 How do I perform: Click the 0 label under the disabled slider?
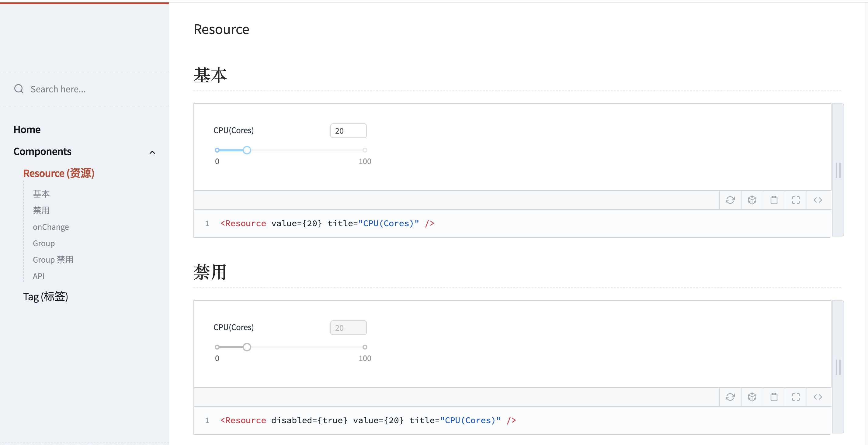[217, 359]
